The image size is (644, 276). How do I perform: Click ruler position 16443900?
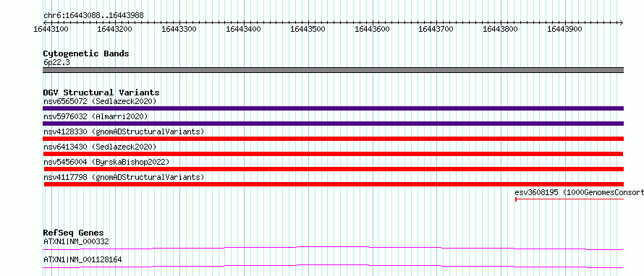[564, 29]
